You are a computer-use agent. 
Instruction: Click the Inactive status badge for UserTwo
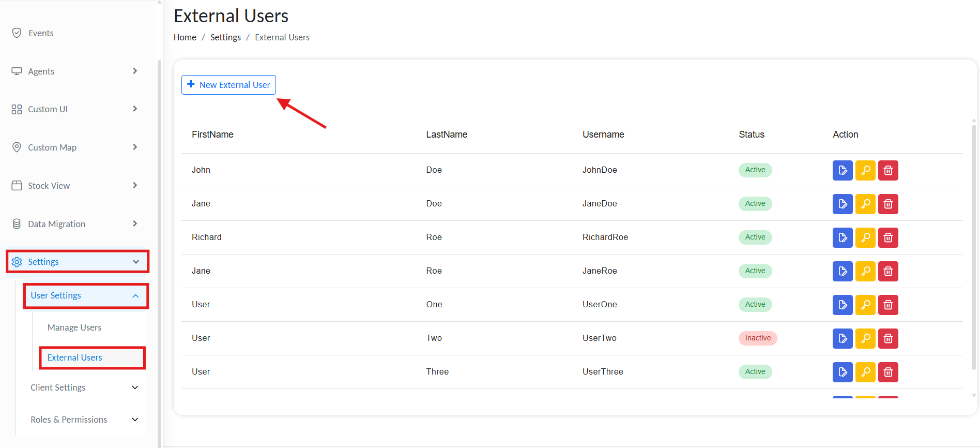pos(757,338)
